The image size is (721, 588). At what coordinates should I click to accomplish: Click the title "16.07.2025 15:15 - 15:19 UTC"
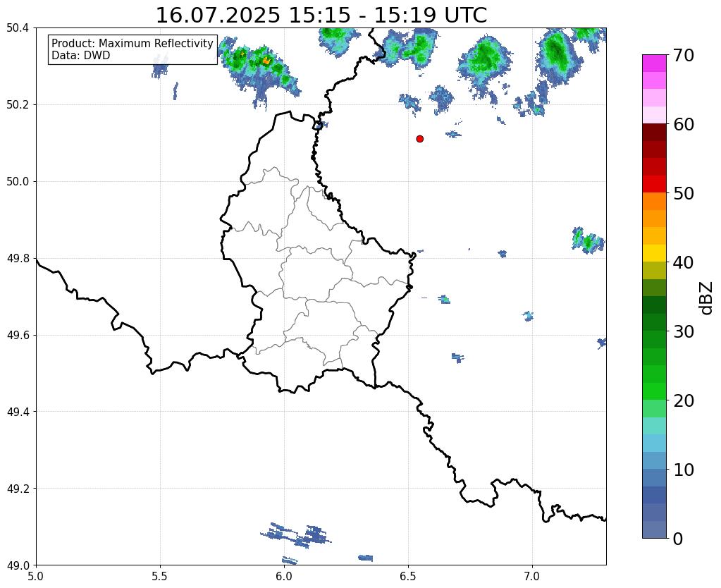[x=321, y=16]
